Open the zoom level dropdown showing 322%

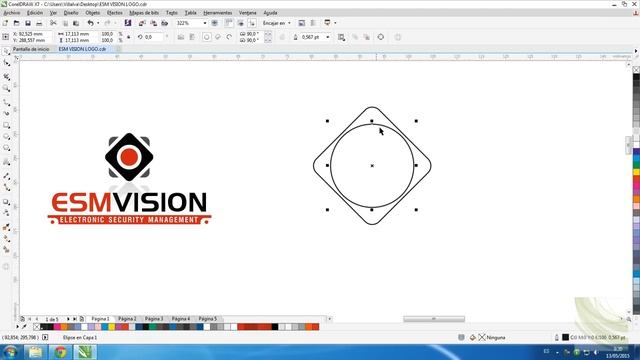(x=204, y=23)
